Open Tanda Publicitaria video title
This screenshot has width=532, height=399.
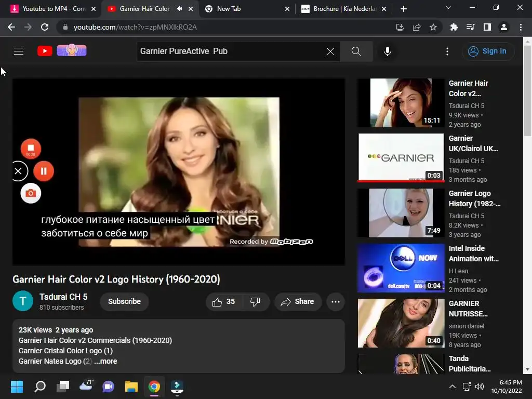[470, 364]
